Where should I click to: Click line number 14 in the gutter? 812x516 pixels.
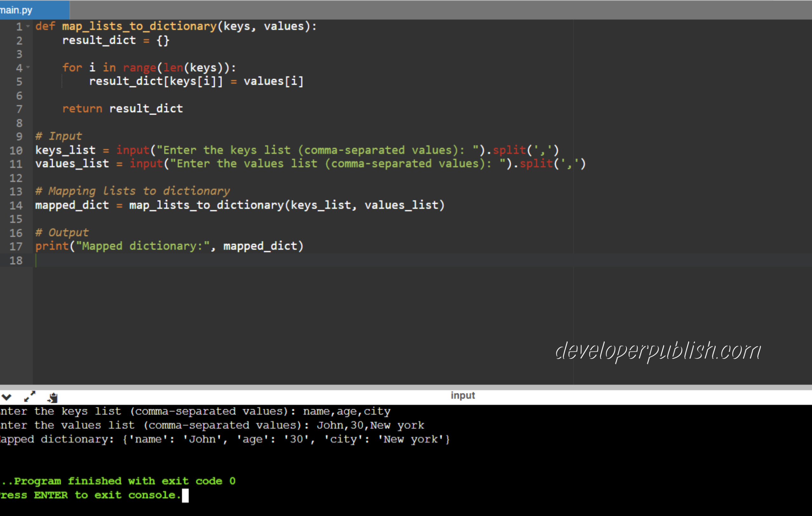coord(16,205)
